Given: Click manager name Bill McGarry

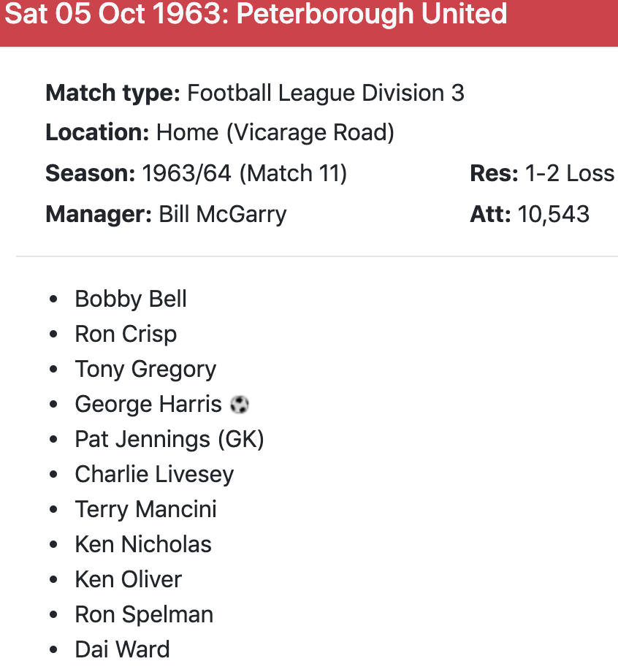Looking at the screenshot, I should (x=222, y=214).
